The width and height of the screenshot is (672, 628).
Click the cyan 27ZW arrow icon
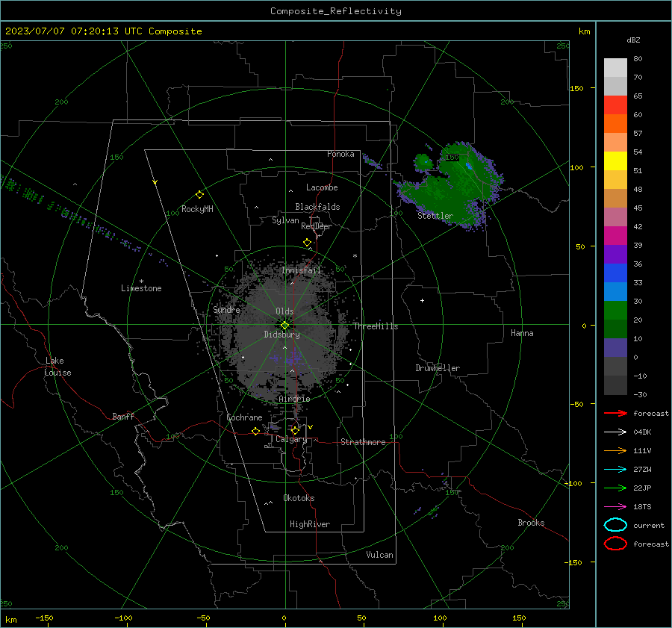[x=615, y=469]
